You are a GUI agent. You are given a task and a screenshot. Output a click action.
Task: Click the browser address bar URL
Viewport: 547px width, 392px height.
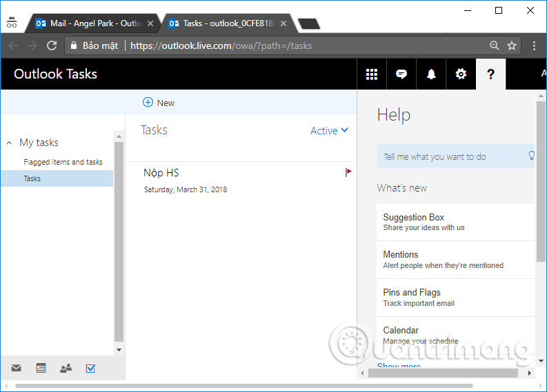tap(221, 45)
